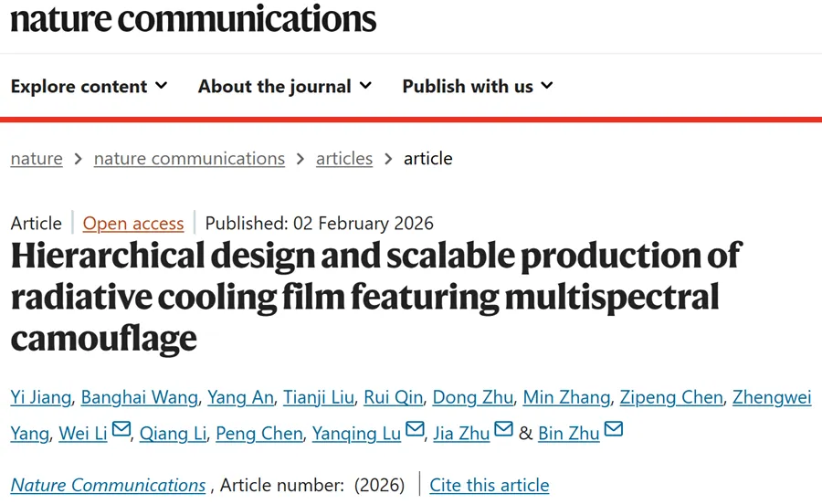Click the envelope icon following Bin Zhu
Image resolution: width=822 pixels, height=504 pixels.
pyautogui.click(x=613, y=430)
